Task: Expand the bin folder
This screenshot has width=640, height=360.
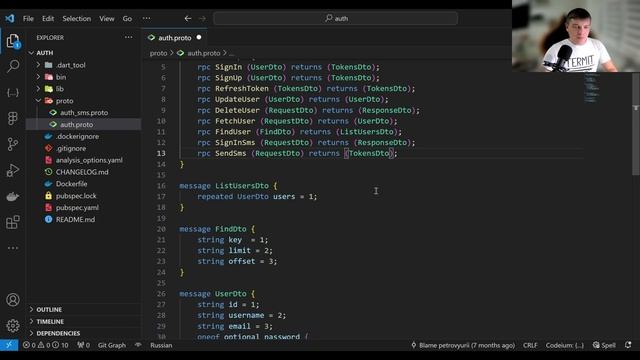Action: pyautogui.click(x=61, y=77)
